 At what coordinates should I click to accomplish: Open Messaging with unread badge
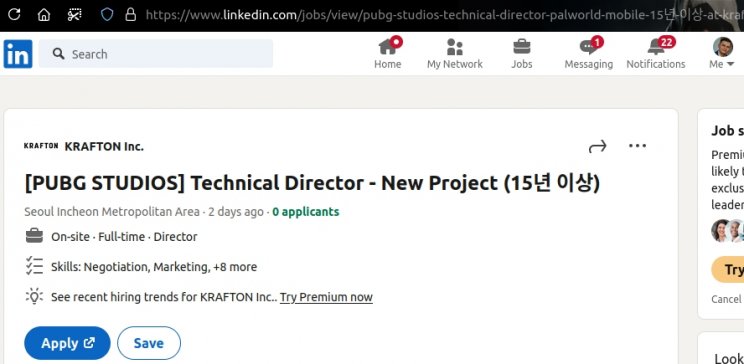tap(588, 54)
